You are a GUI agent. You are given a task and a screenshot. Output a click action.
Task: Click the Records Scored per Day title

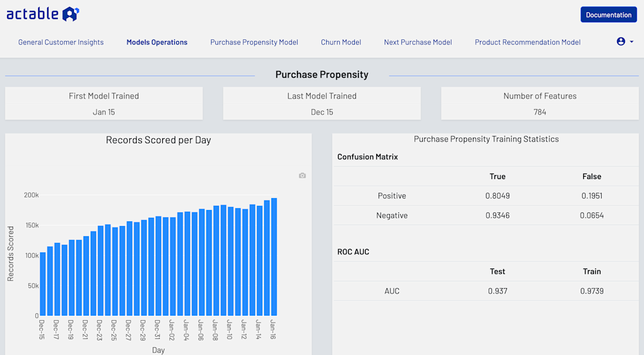[158, 140]
